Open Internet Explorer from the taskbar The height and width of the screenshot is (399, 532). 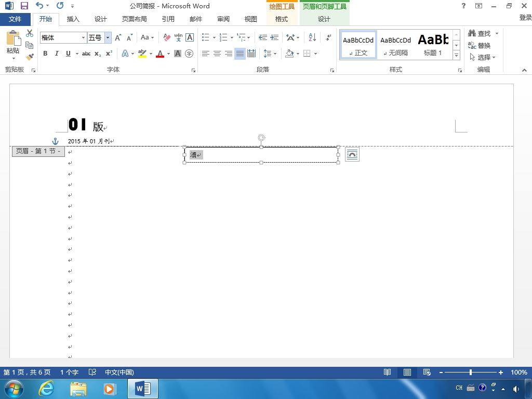[46, 388]
